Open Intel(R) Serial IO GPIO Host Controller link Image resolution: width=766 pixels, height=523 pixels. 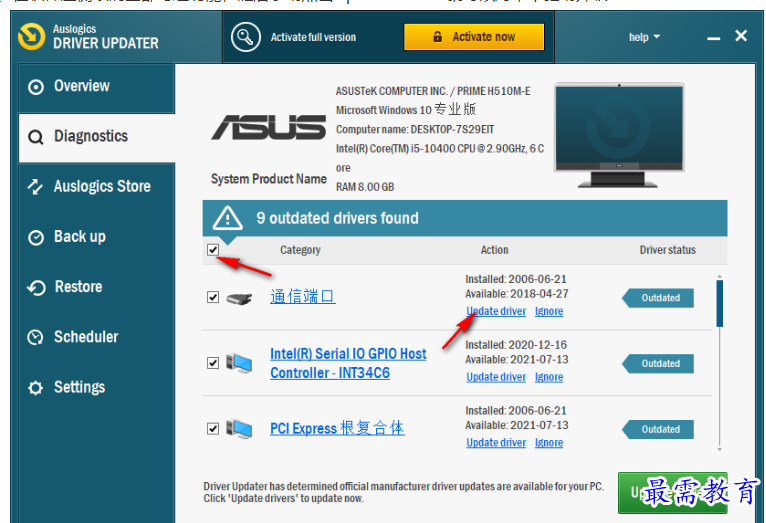(348, 364)
